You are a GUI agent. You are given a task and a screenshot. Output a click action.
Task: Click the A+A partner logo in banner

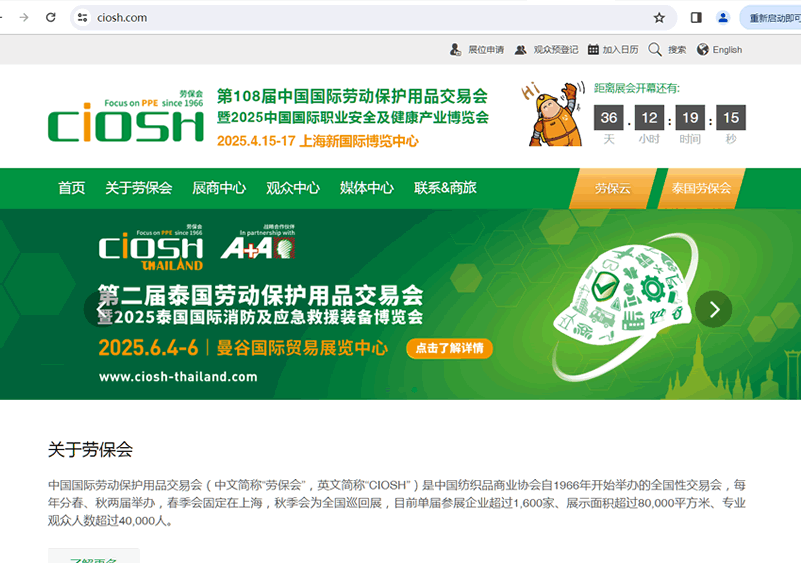tap(258, 242)
